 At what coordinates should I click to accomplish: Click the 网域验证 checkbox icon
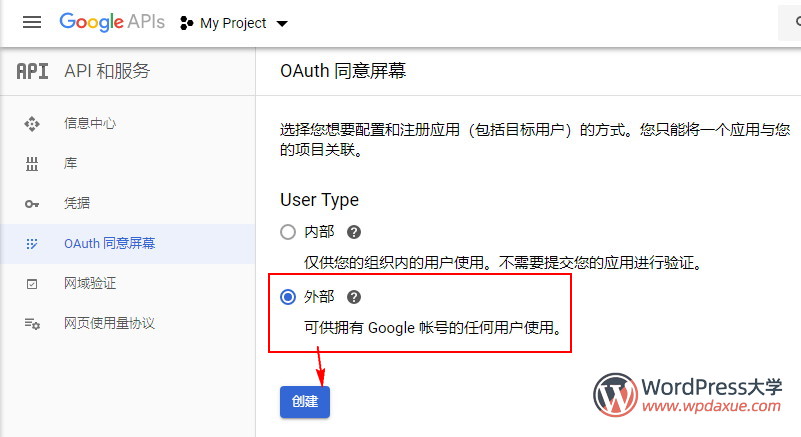[x=32, y=284]
